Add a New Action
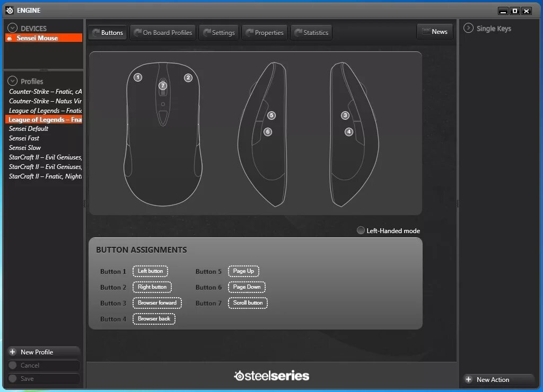543x392 pixels. pos(498,379)
